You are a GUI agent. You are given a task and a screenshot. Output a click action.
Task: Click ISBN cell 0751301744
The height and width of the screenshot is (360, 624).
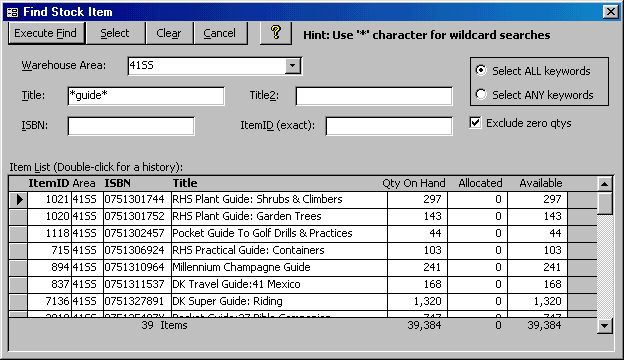click(x=136, y=199)
